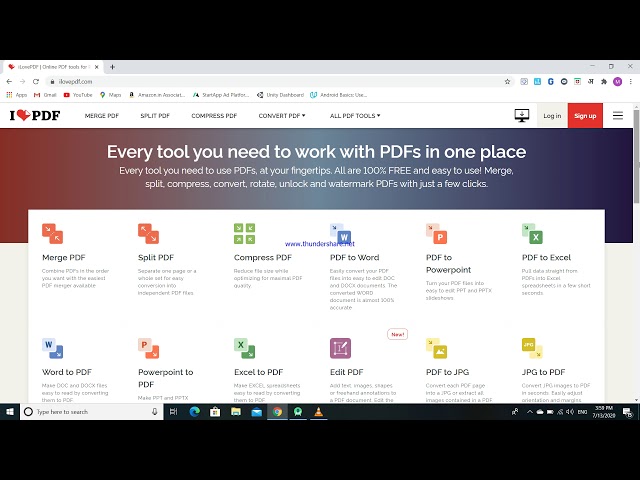Open the Amazon.in Associates bookmark
This screenshot has height=480, width=640.
(x=157, y=95)
